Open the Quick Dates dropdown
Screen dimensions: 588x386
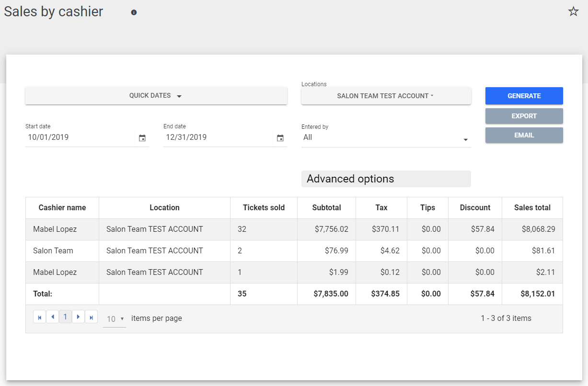(156, 96)
